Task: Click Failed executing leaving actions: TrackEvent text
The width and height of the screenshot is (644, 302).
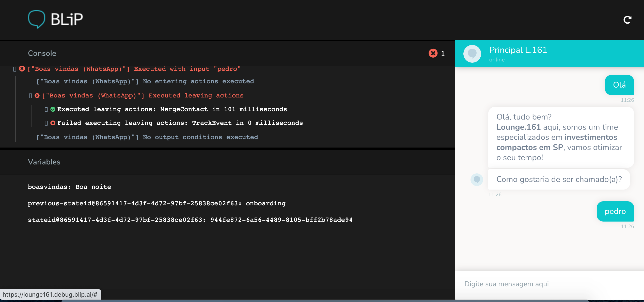Action: (180, 123)
